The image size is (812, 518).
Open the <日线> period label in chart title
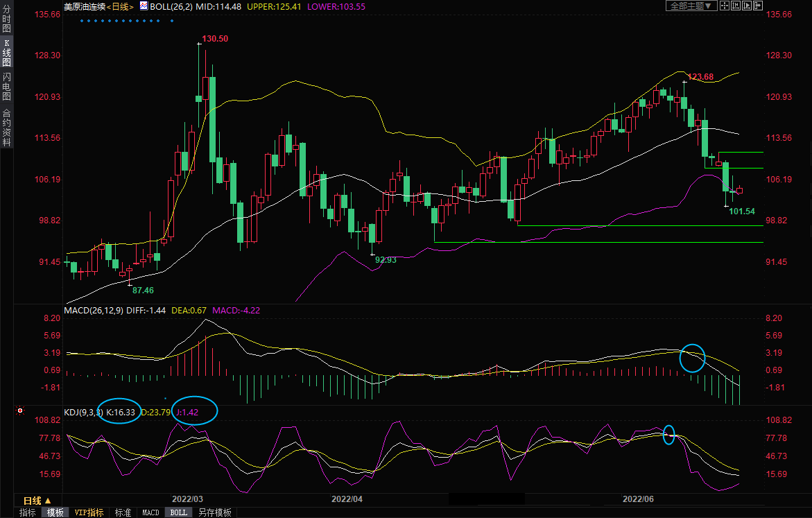coord(120,6)
